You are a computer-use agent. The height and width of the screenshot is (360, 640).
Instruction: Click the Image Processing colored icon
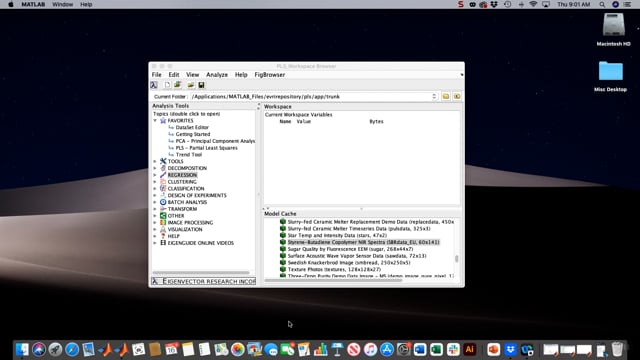(163, 222)
